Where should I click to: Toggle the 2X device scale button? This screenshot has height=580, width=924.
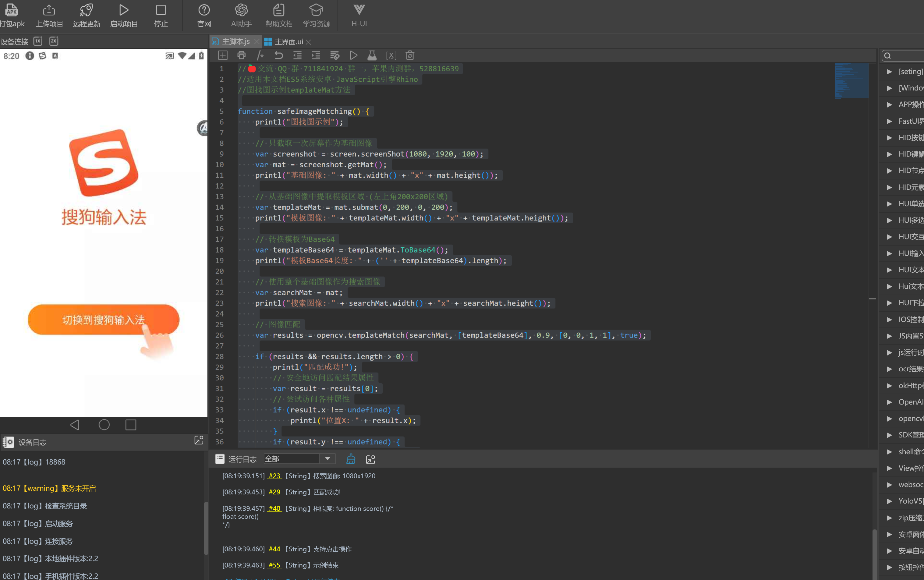(54, 41)
